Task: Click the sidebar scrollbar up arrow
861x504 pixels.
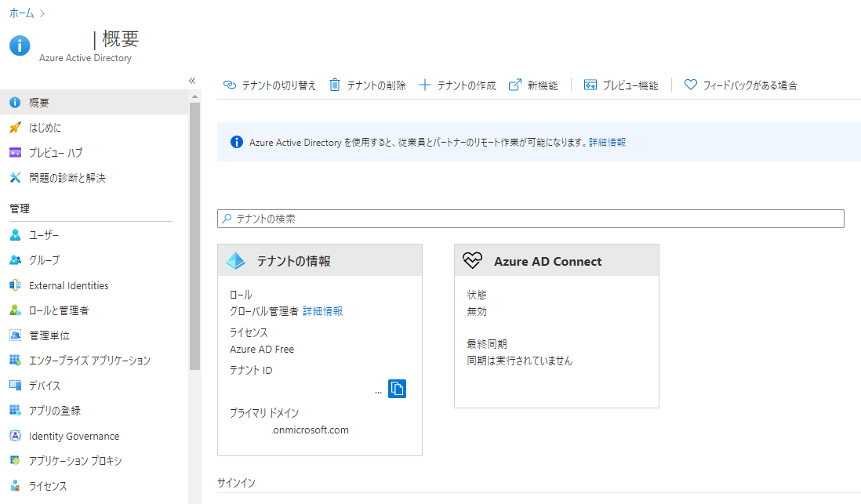Action: [195, 96]
